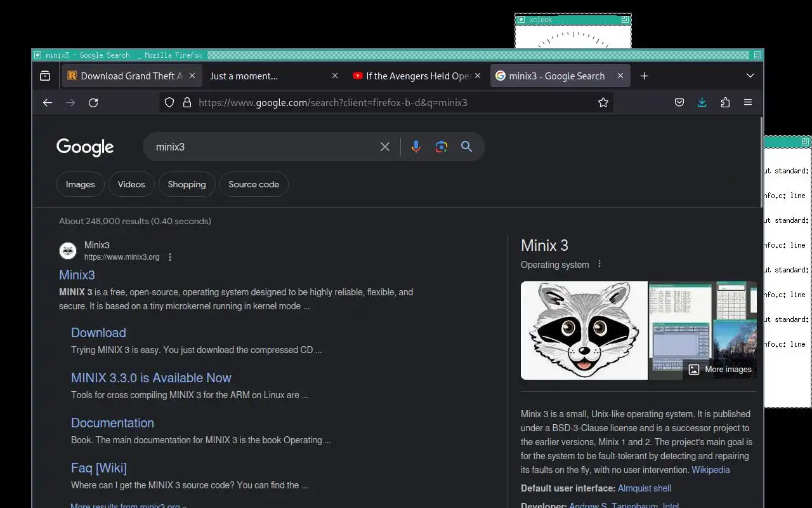Image resolution: width=812 pixels, height=508 pixels.
Task: Click the xclock window clock face
Action: pyautogui.click(x=573, y=37)
